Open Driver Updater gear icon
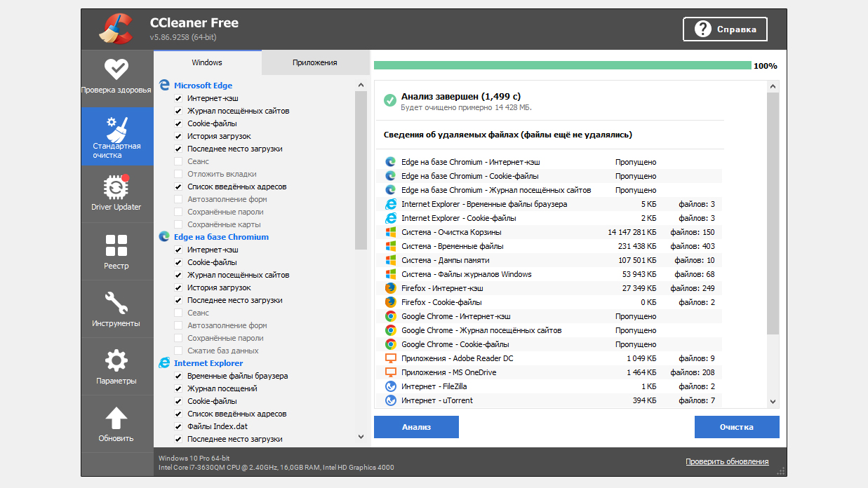This screenshot has height=488, width=868. coord(116,187)
